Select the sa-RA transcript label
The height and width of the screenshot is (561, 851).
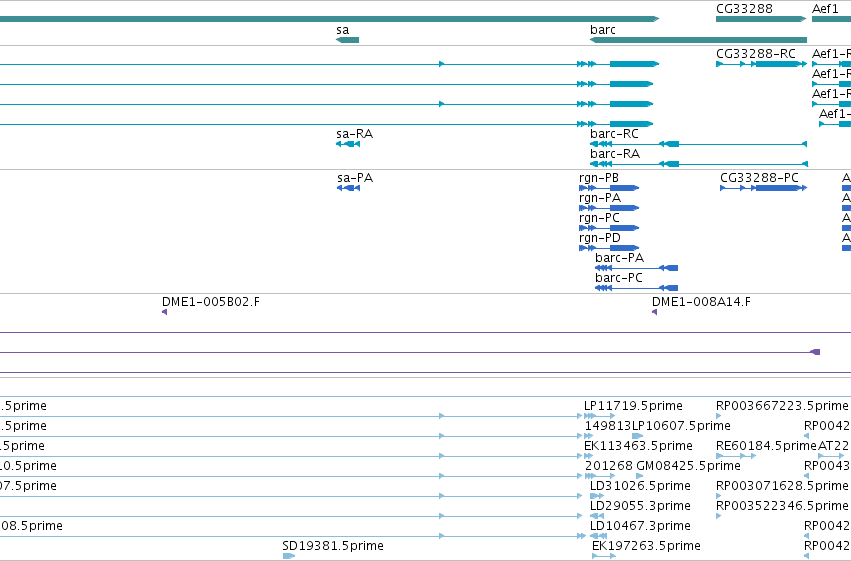[x=354, y=134]
